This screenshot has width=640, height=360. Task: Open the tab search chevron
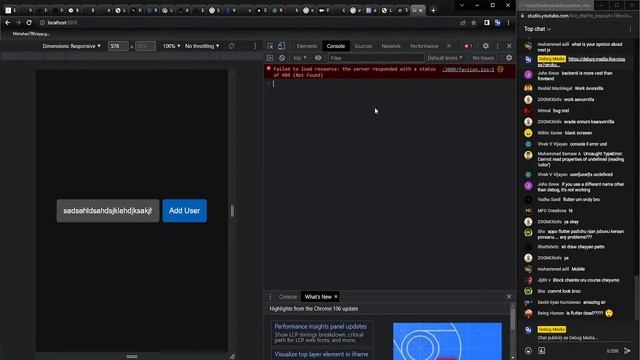point(462,5)
